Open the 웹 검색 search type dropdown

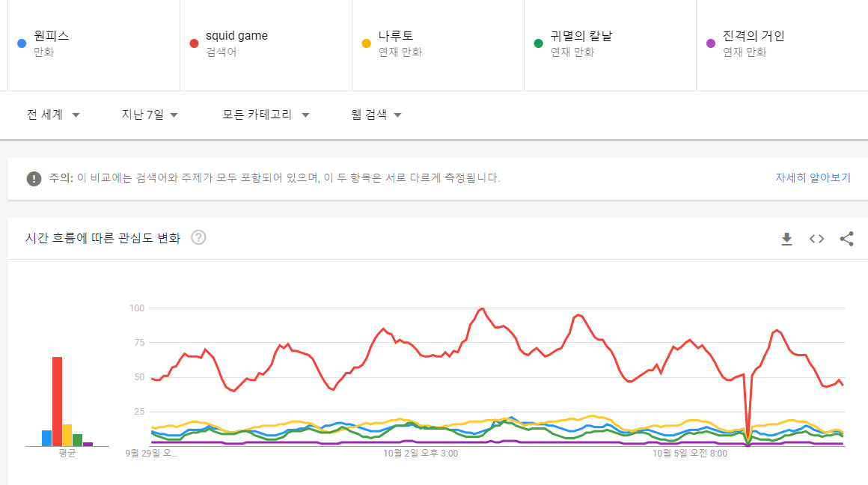(x=376, y=115)
